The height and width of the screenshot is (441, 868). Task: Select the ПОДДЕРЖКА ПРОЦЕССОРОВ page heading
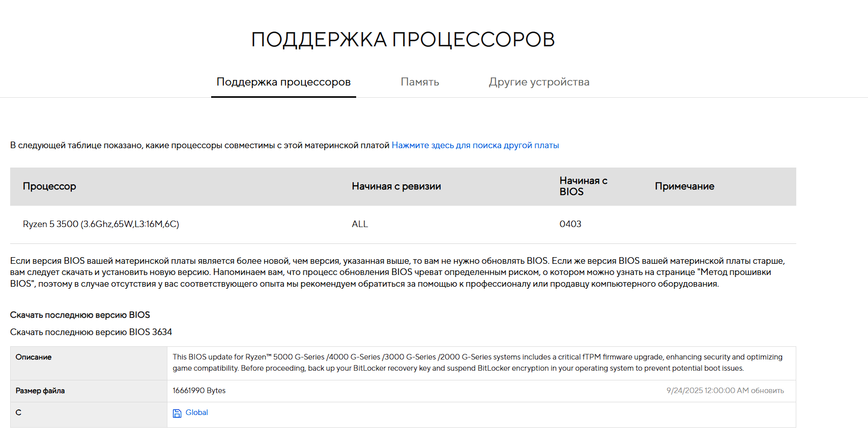pos(403,40)
